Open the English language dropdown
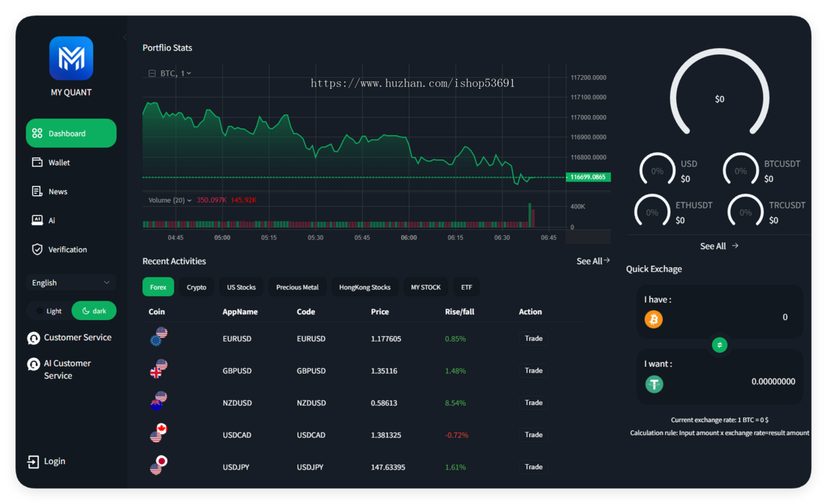This screenshot has width=827, height=504. (x=71, y=282)
